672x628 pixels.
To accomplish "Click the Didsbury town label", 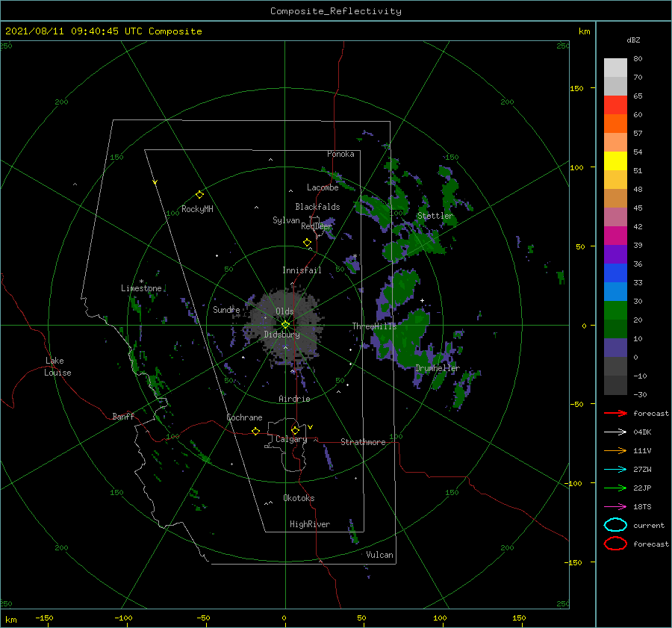I will 281,335.
